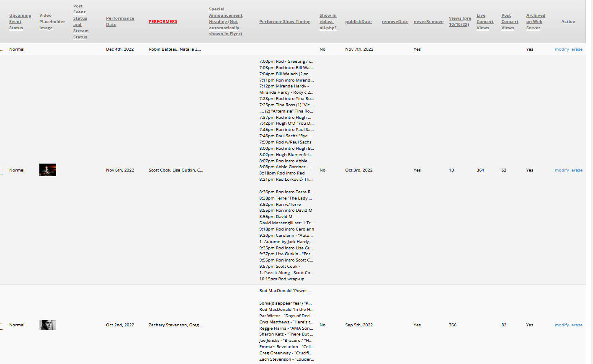Sort by Show In eblast-all.php header
The width and height of the screenshot is (593, 364).
[328, 22]
